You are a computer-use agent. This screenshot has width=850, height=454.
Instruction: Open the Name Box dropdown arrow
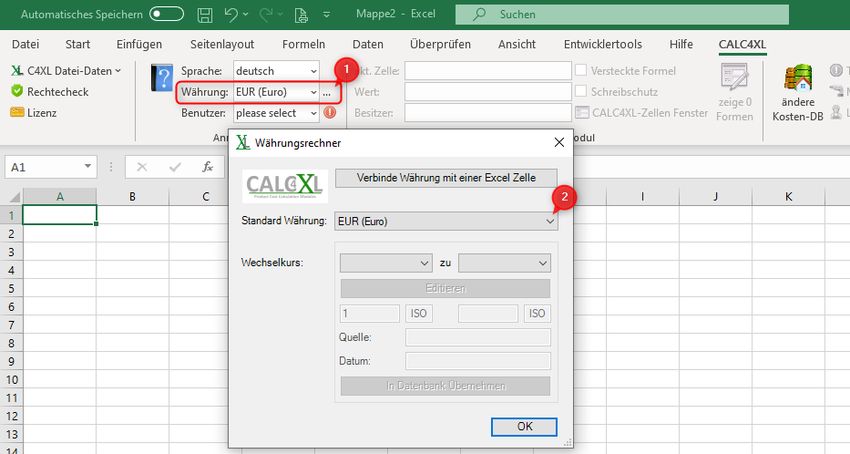pos(88,167)
